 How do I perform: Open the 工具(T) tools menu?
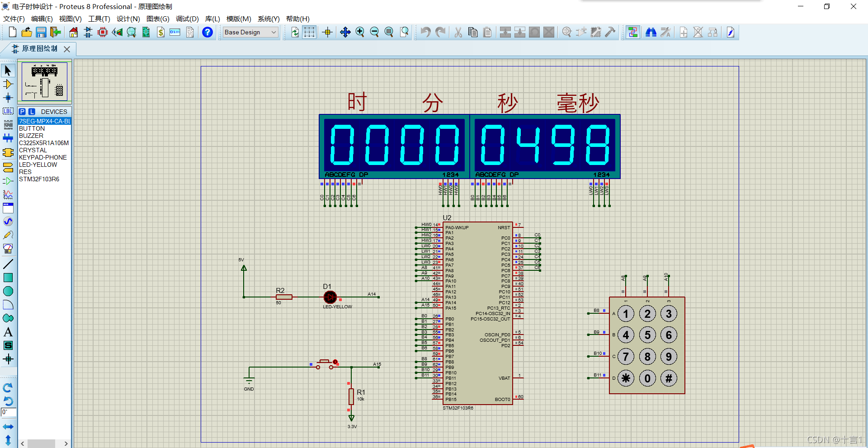pos(99,19)
